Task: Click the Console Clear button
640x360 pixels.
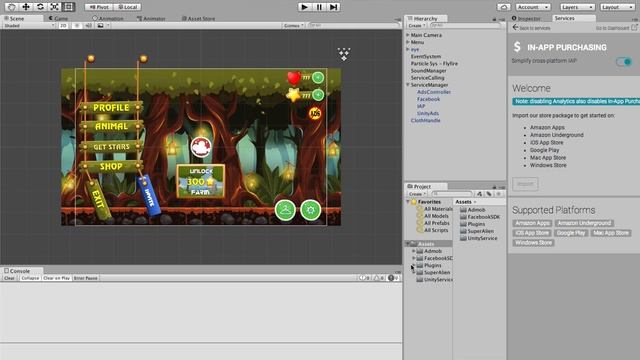Action: tap(9, 278)
